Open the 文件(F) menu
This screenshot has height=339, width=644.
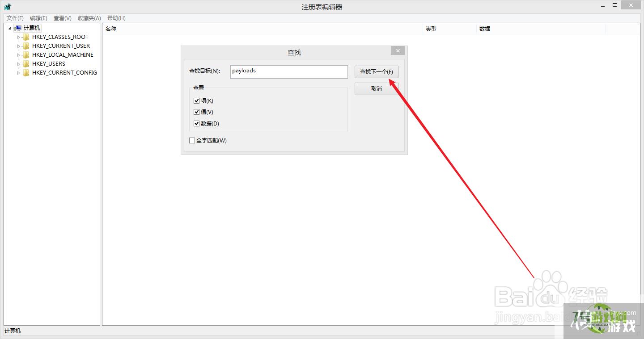coord(15,18)
